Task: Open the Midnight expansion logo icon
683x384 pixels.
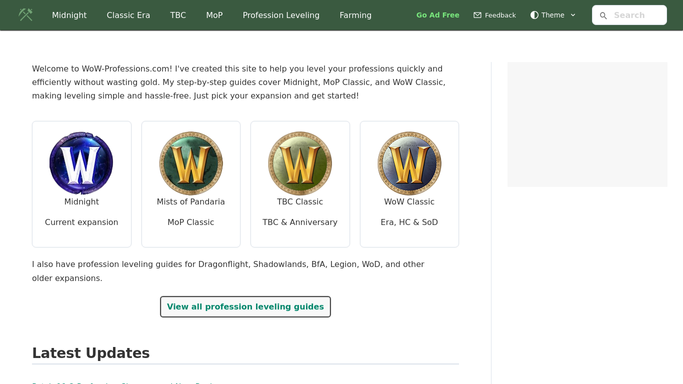Action: 81,163
